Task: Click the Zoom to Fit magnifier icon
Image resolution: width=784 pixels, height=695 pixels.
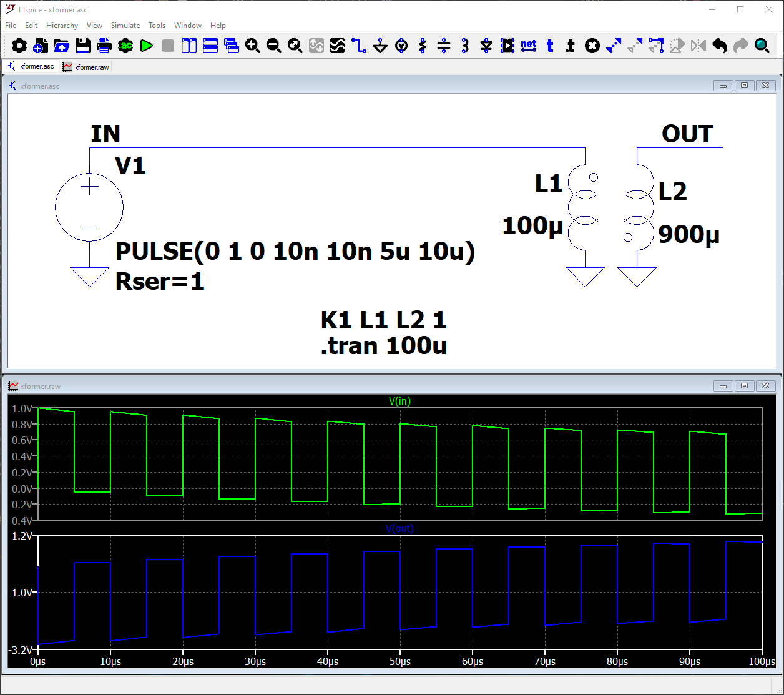Action: [x=295, y=46]
